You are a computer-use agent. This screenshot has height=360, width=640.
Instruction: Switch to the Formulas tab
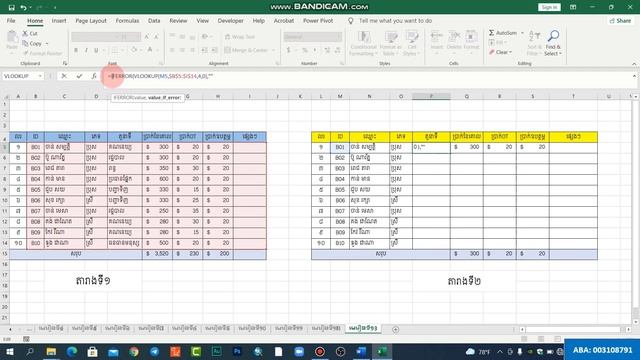tap(127, 20)
